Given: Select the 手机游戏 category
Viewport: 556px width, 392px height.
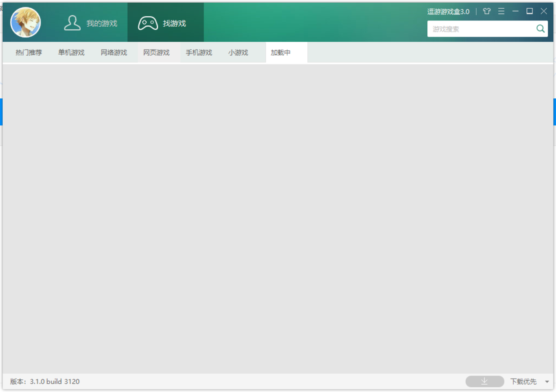Looking at the screenshot, I should pyautogui.click(x=199, y=53).
